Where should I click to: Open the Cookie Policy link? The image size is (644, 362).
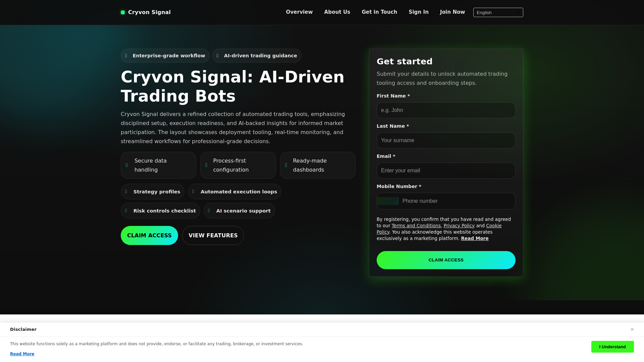[494, 226]
